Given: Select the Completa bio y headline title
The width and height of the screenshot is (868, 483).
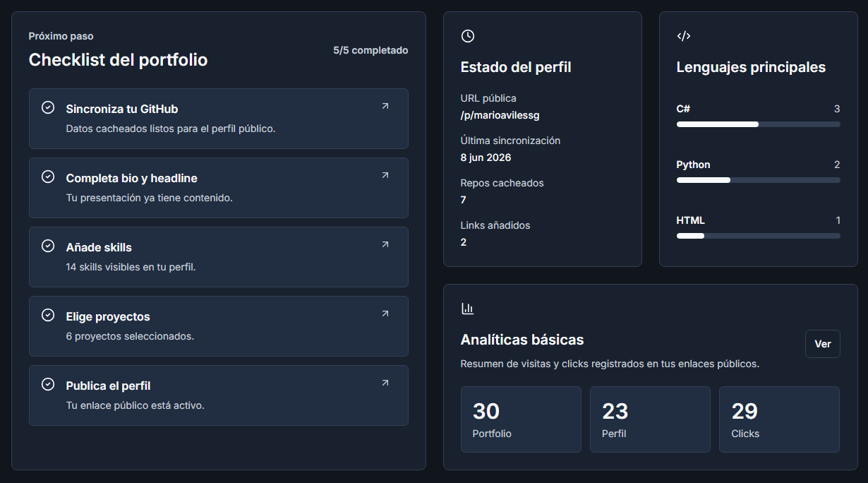Looking at the screenshot, I should coord(131,178).
